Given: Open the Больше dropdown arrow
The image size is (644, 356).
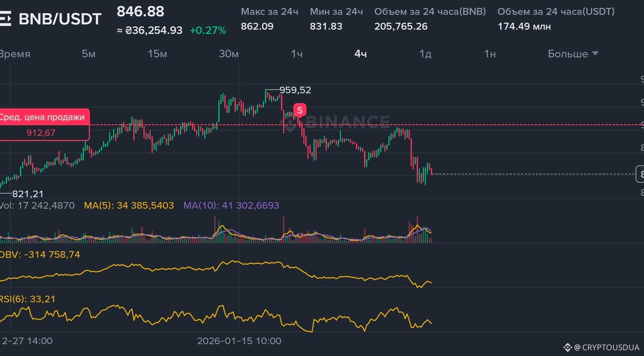Looking at the screenshot, I should click(x=595, y=53).
